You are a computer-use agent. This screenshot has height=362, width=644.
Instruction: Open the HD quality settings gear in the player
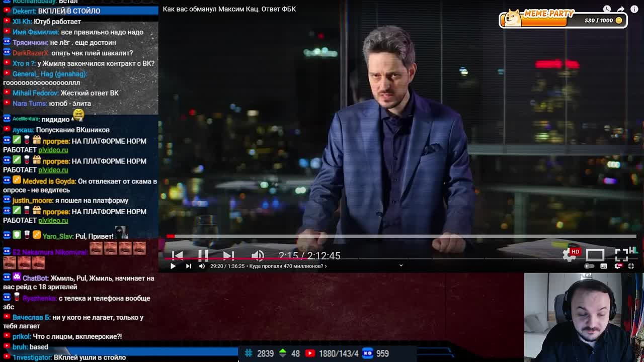(569, 252)
